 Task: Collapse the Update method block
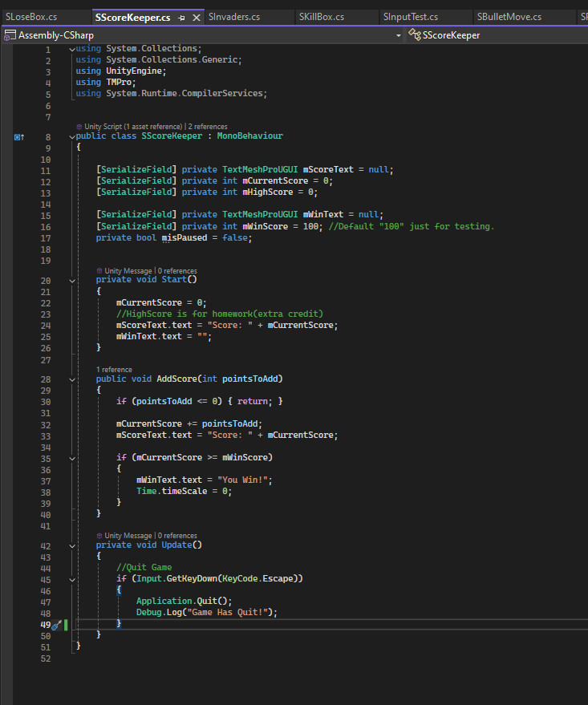click(72, 546)
